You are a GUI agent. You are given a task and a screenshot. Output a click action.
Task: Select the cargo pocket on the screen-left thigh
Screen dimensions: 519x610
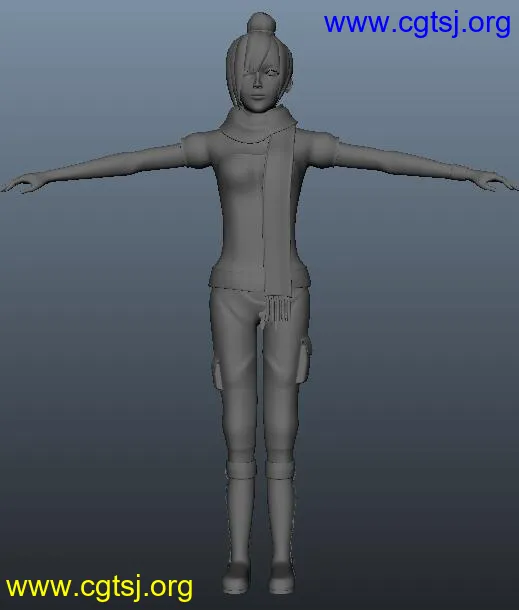[217, 374]
